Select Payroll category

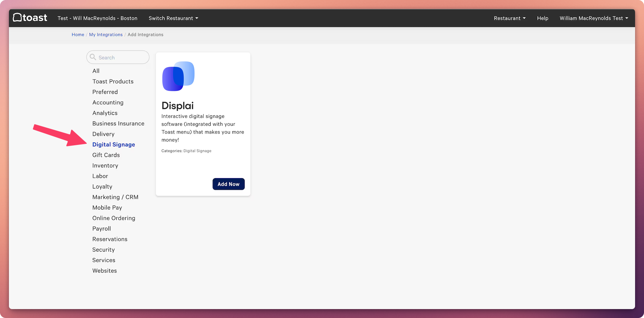pos(101,229)
